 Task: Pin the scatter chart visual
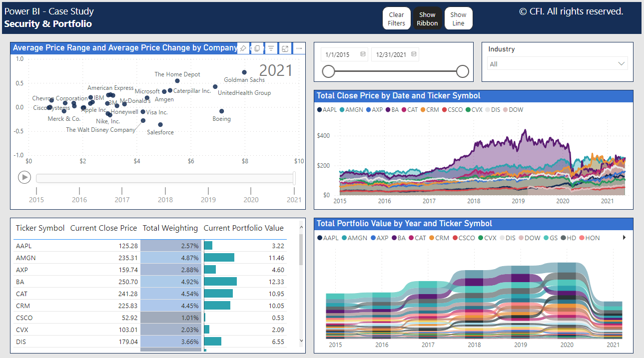[243, 48]
